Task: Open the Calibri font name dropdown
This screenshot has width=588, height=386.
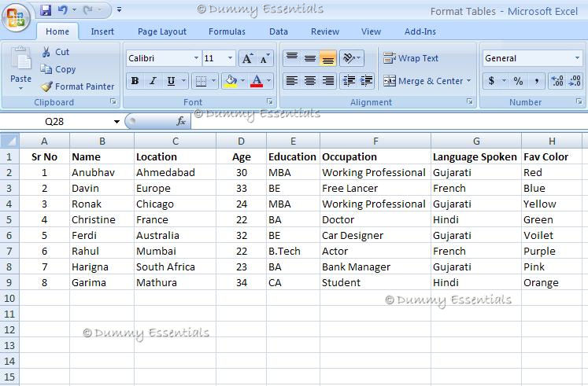Action: (196, 58)
